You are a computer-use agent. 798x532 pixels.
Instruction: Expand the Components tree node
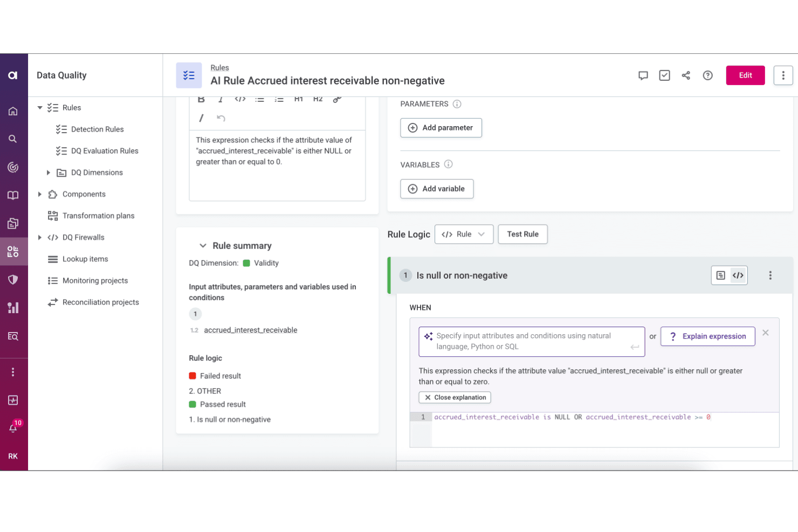(40, 194)
